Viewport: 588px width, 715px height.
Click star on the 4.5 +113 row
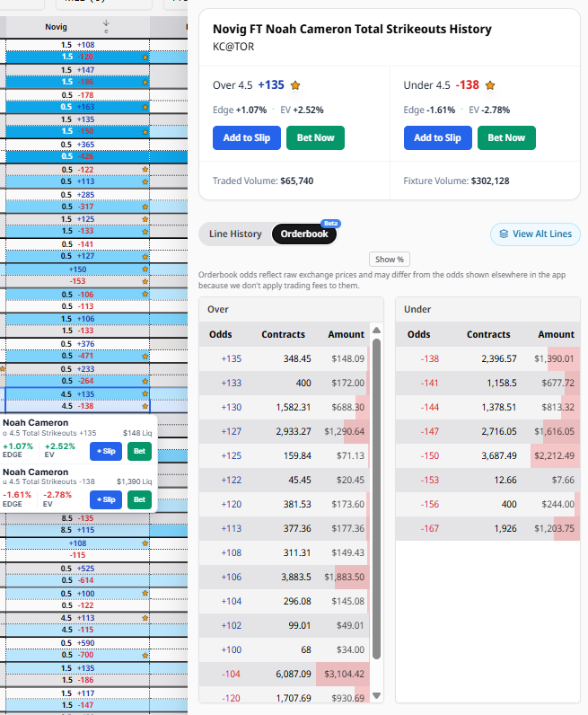click(145, 618)
